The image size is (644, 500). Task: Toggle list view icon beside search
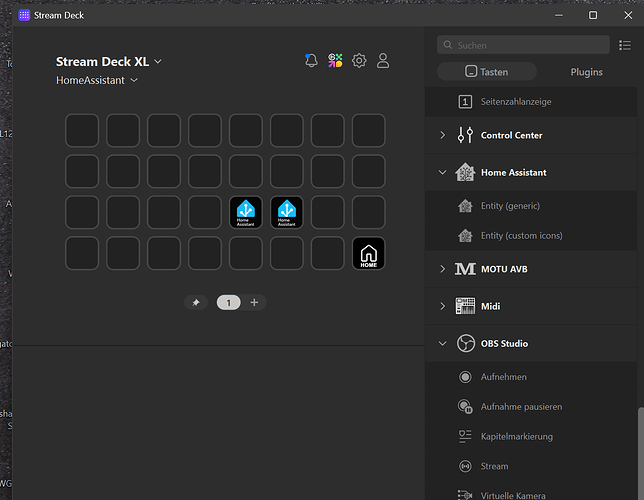pos(625,45)
